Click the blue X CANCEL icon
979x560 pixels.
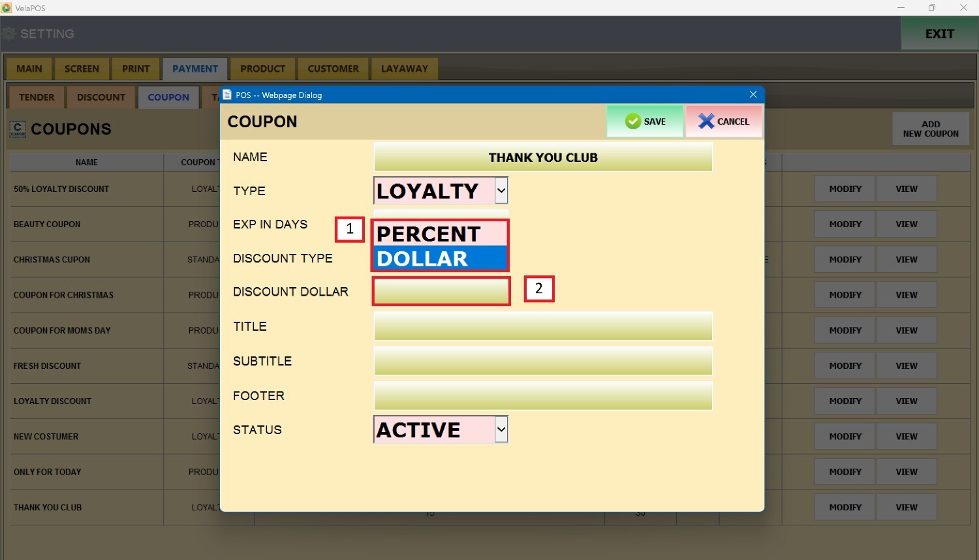tap(706, 121)
